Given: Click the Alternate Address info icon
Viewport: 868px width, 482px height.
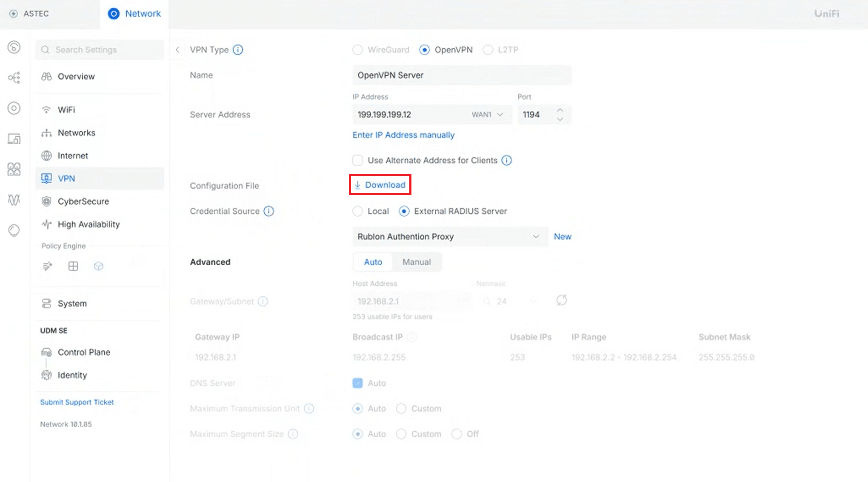Looking at the screenshot, I should 506,161.
